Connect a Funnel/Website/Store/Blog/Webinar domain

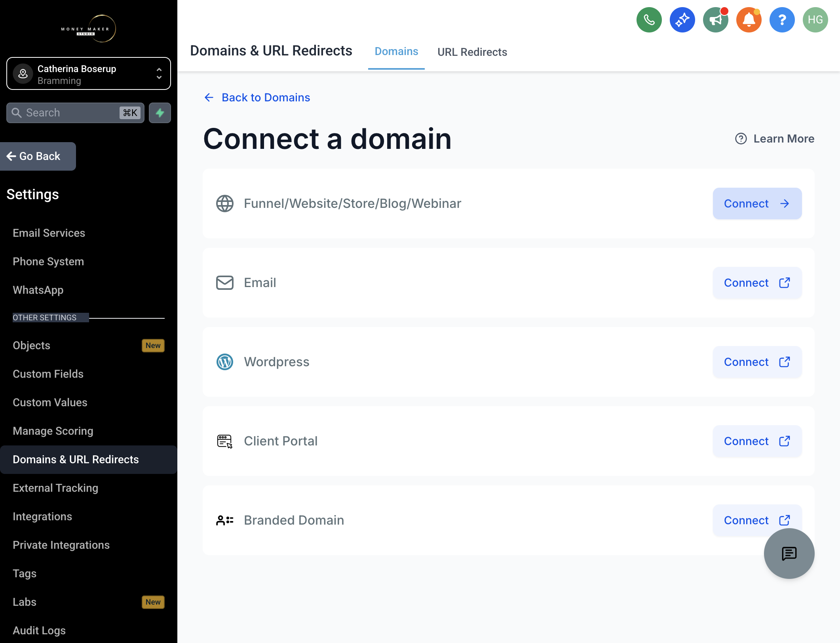[757, 204]
